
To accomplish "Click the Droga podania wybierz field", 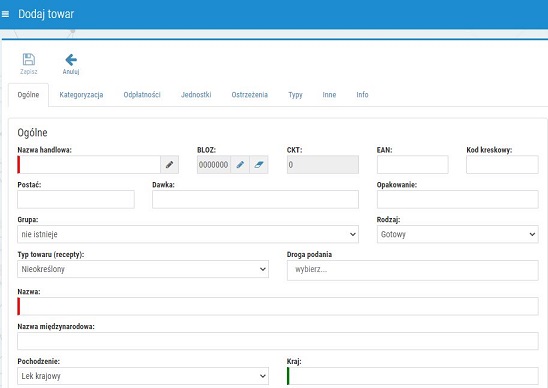I will click(x=413, y=270).
